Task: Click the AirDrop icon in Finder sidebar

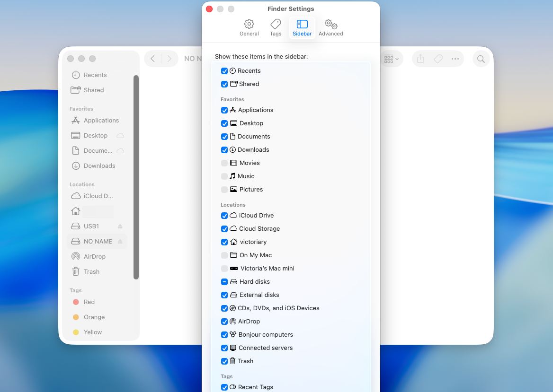Action: tap(75, 256)
